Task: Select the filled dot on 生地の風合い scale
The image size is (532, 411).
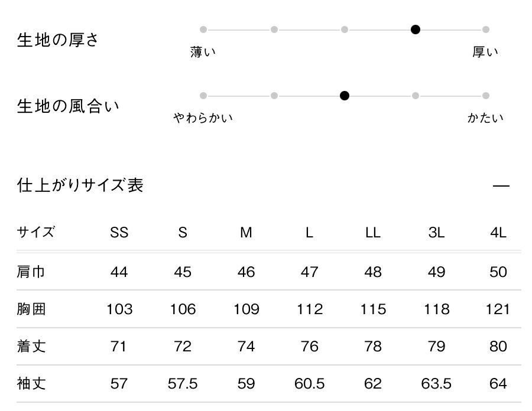Action: pos(345,96)
